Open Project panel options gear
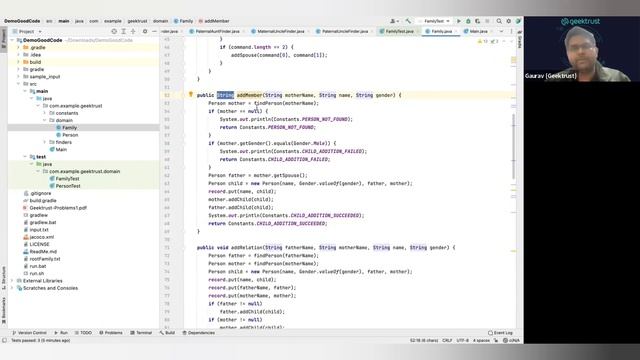640x360 pixels. (x=145, y=31)
